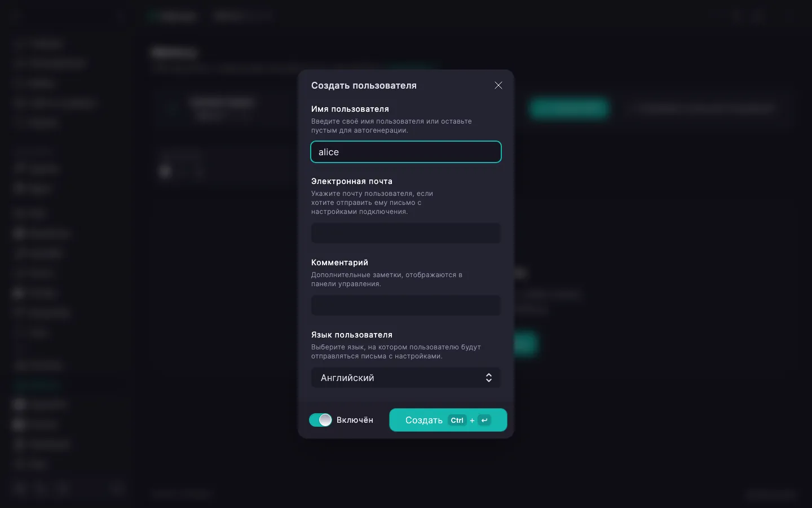
Task: Click the empty Комментарий input field
Action: click(406, 305)
